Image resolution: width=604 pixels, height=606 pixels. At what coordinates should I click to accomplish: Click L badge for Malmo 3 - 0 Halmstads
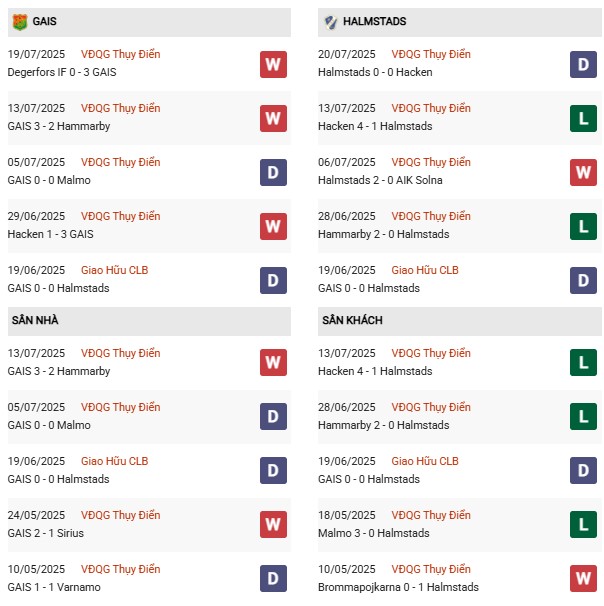(583, 524)
